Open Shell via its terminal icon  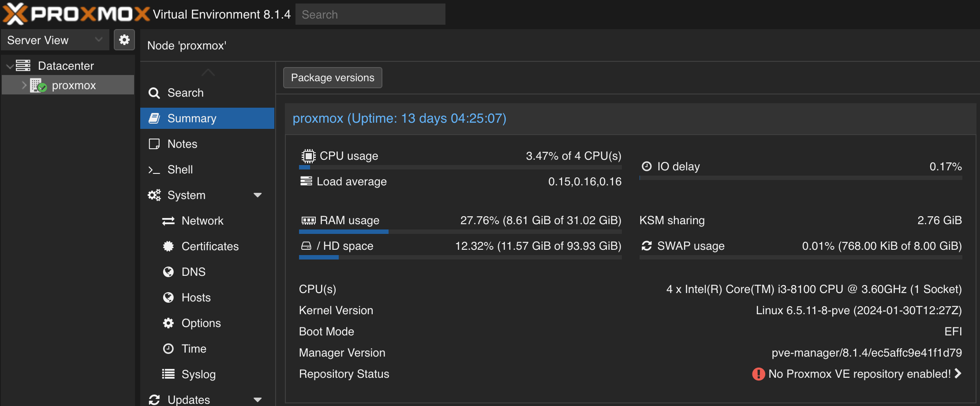(x=154, y=170)
